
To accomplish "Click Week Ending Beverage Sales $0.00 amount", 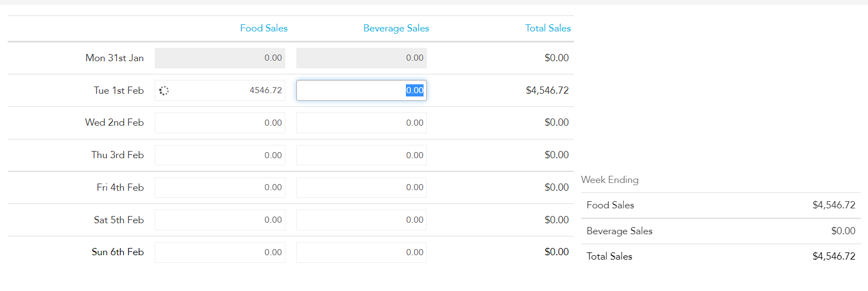I will click(x=843, y=231).
